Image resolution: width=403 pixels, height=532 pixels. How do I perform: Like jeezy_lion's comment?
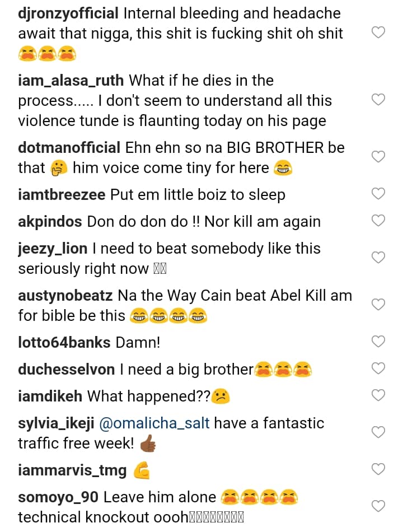tap(378, 258)
